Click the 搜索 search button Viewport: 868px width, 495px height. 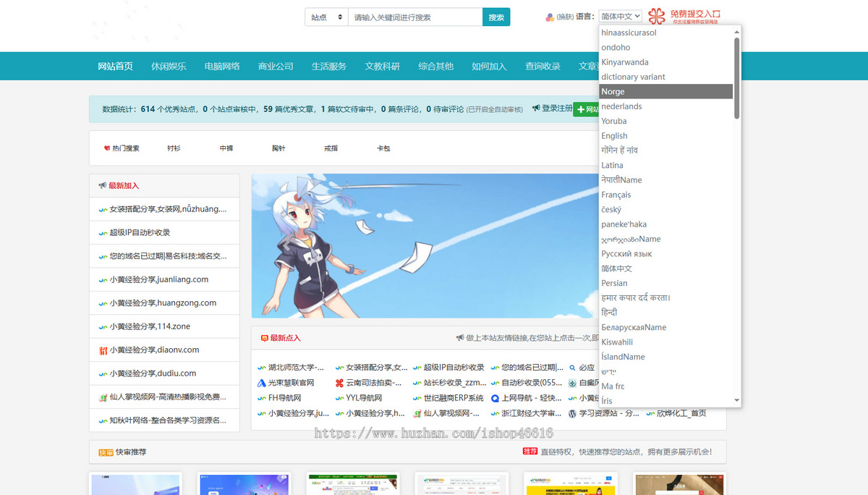[496, 17]
